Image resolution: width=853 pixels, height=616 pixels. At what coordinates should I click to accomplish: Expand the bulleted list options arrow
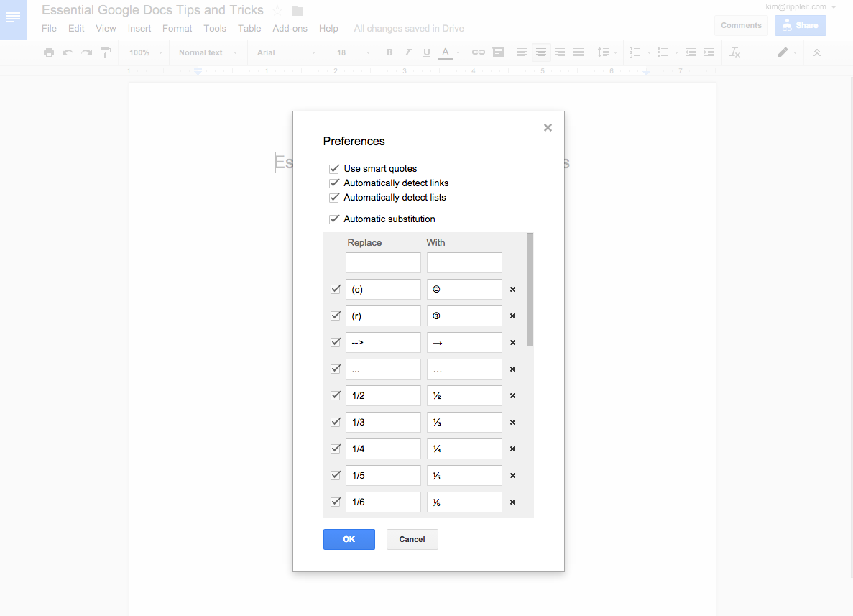(677, 52)
